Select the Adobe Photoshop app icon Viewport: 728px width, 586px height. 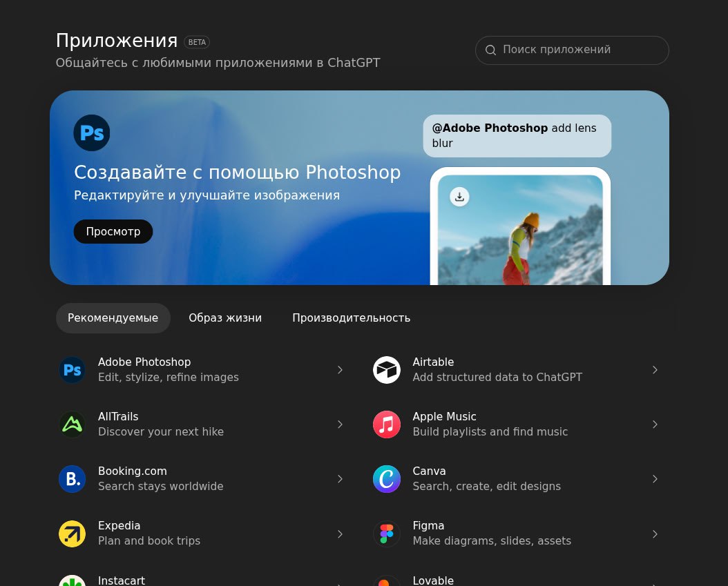tap(73, 370)
